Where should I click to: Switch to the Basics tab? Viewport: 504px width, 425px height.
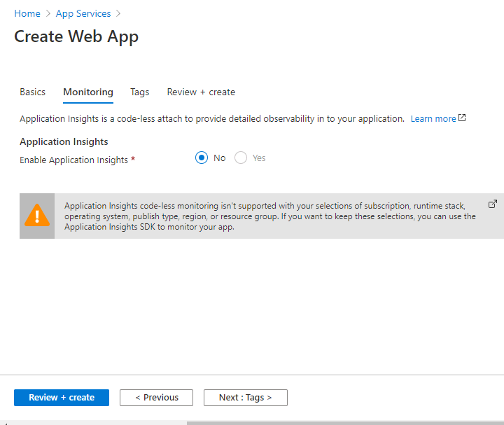click(32, 92)
